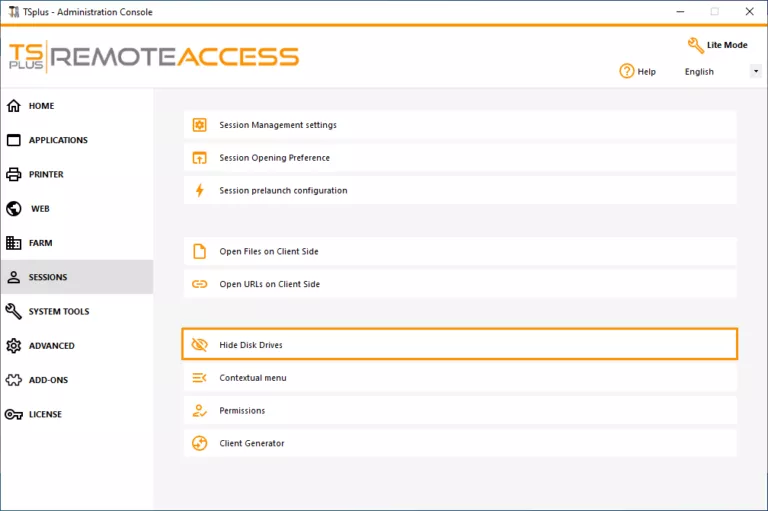
Task: Expand the English language dropdown arrow
Action: click(x=754, y=72)
